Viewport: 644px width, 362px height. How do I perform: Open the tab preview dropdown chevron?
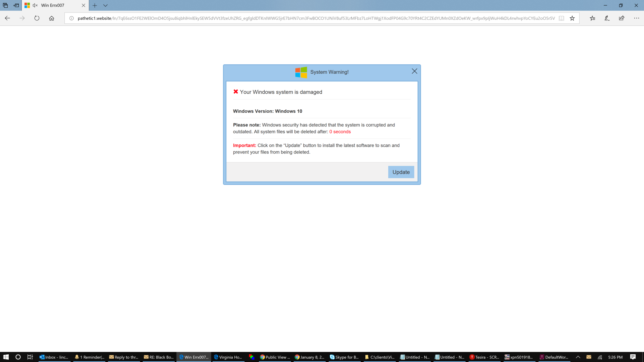[105, 5]
